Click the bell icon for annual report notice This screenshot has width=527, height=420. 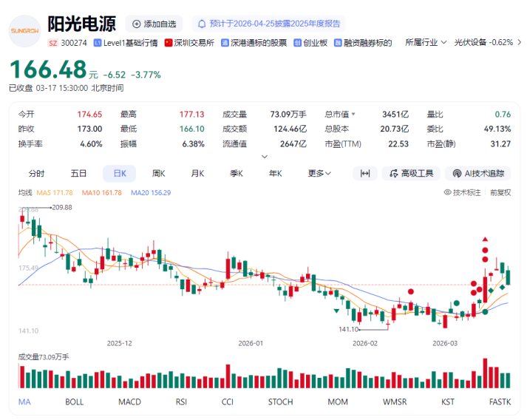(202, 24)
